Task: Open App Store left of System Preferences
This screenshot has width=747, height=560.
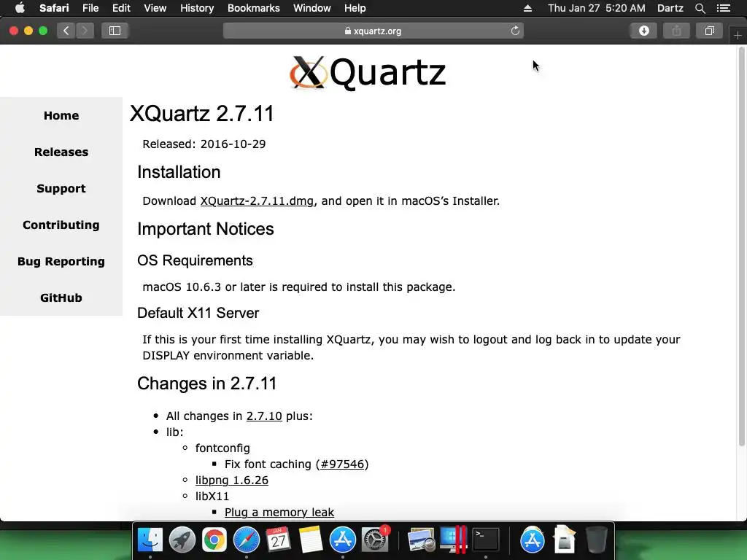Action: point(343,540)
